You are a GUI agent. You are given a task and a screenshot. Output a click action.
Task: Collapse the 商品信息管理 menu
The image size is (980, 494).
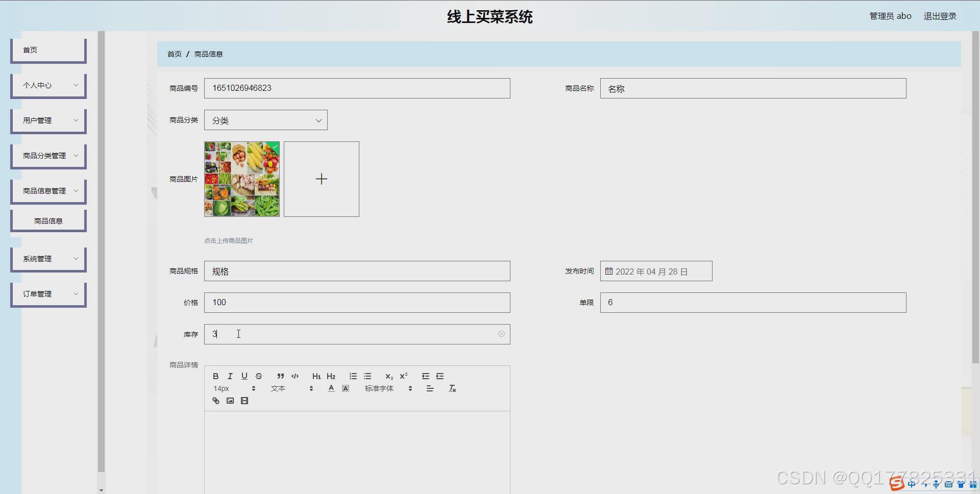48,191
